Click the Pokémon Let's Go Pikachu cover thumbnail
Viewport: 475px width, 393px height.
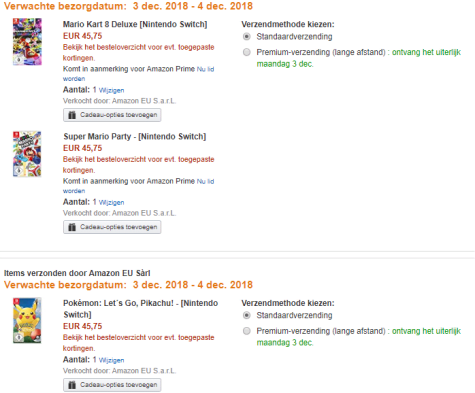point(27,320)
